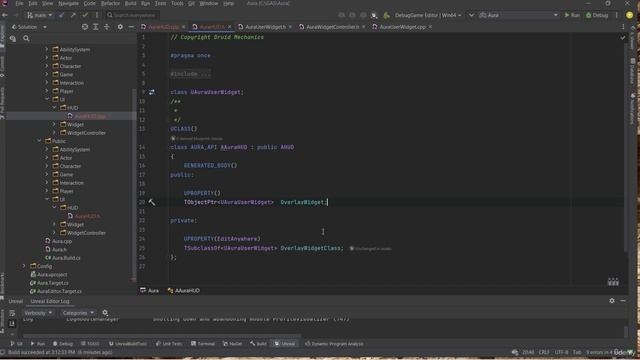Click the AAuraHUD breadcrumb

(x=184, y=291)
